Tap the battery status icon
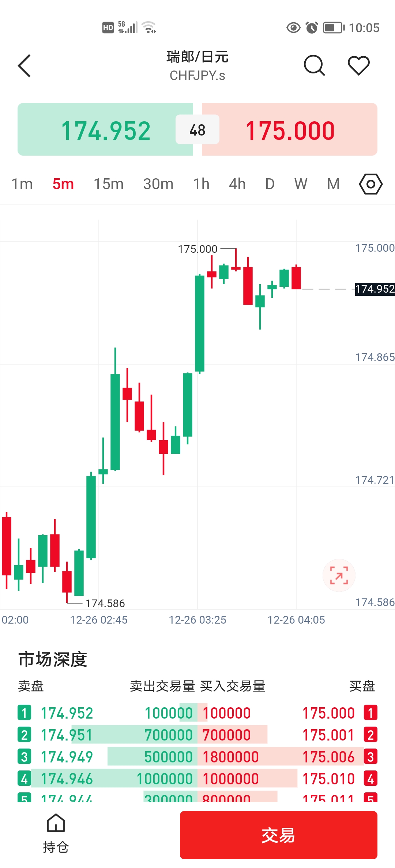 [334, 28]
